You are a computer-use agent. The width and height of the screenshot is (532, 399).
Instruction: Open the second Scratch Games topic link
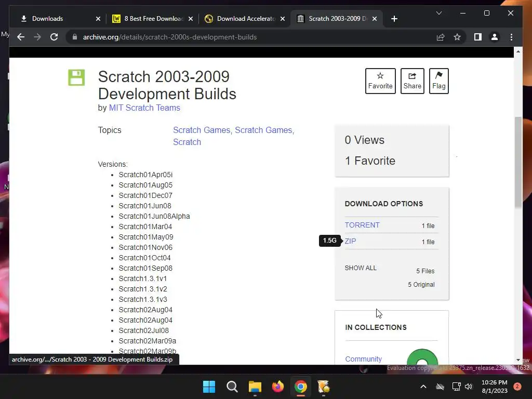point(264,130)
